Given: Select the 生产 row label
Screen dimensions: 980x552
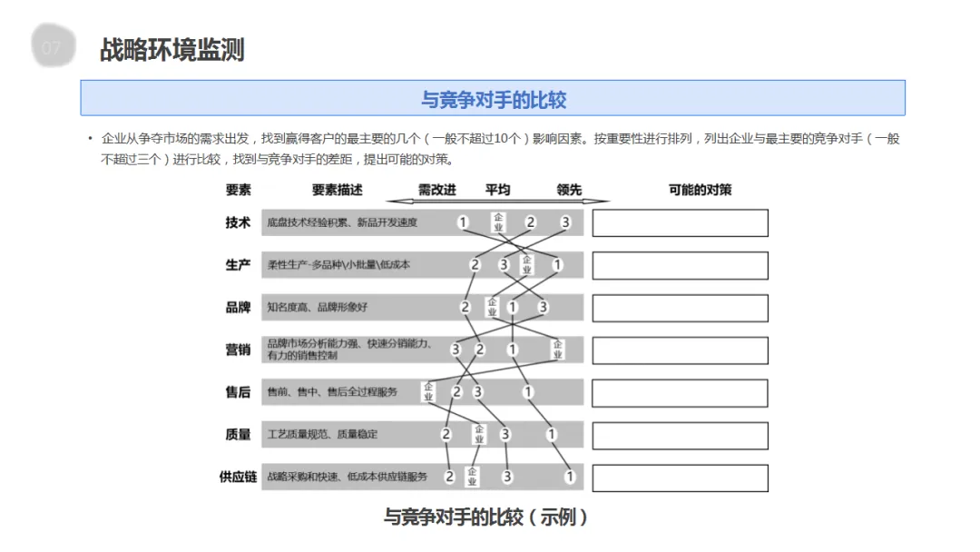Looking at the screenshot, I should click(x=238, y=265).
